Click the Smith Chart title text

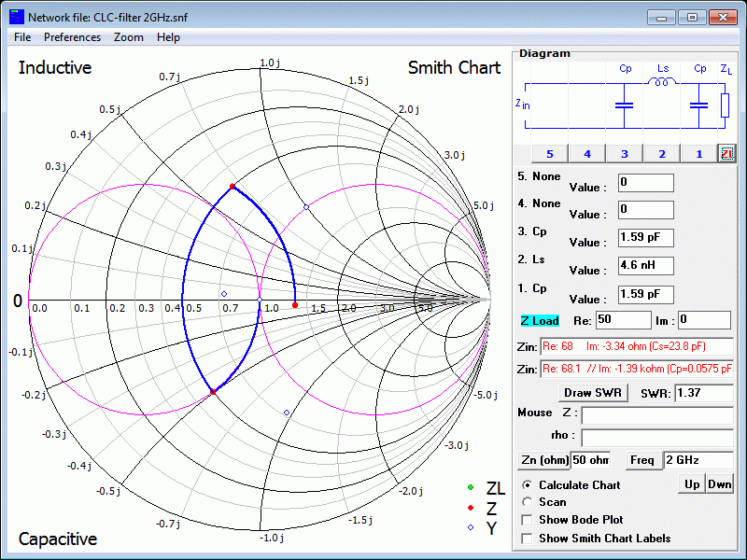click(454, 68)
